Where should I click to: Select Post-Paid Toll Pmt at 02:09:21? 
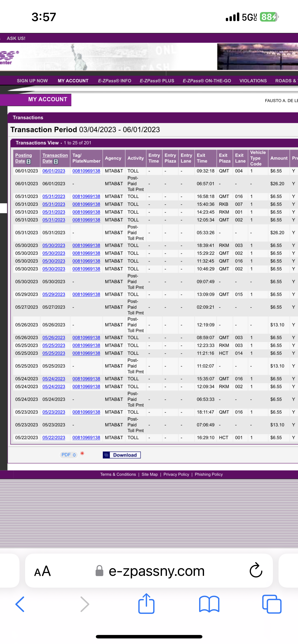point(135,307)
